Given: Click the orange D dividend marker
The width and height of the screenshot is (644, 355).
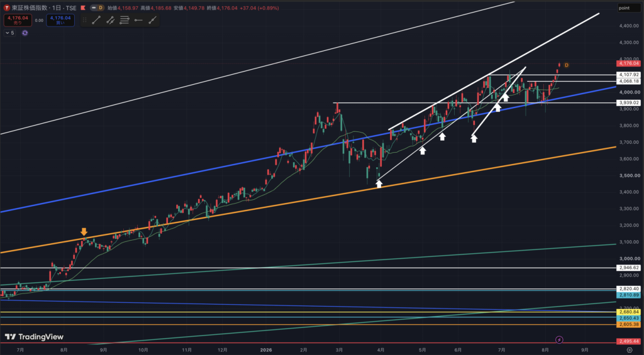Looking at the screenshot, I should (567, 65).
